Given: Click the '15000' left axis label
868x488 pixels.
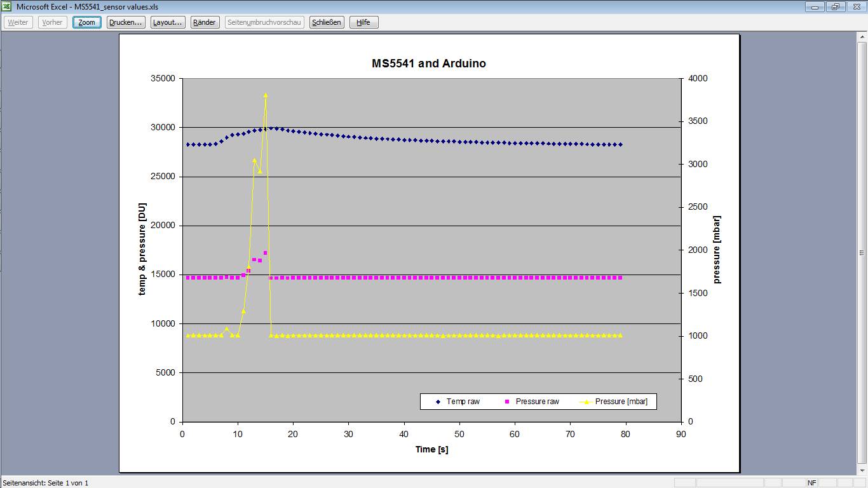Looking at the screenshot, I should click(x=162, y=274).
